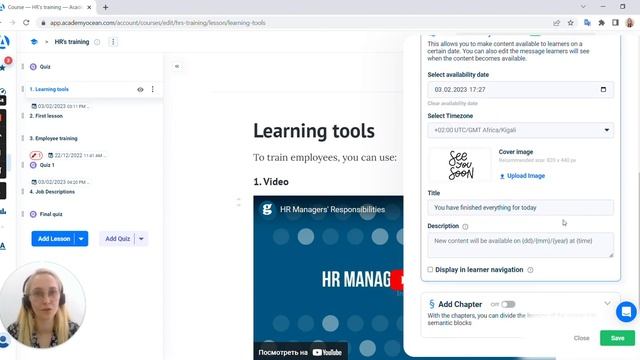The image size is (640, 360).
Task: Click the user profile icon at sidebar bottom
Action: [x=4, y=340]
